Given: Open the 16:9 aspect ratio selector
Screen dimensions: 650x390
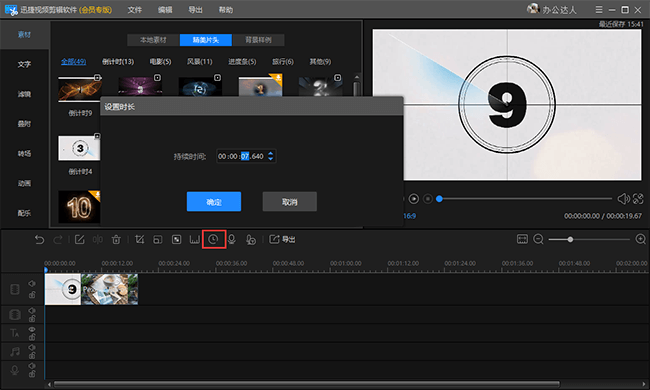Looking at the screenshot, I should point(410,216).
